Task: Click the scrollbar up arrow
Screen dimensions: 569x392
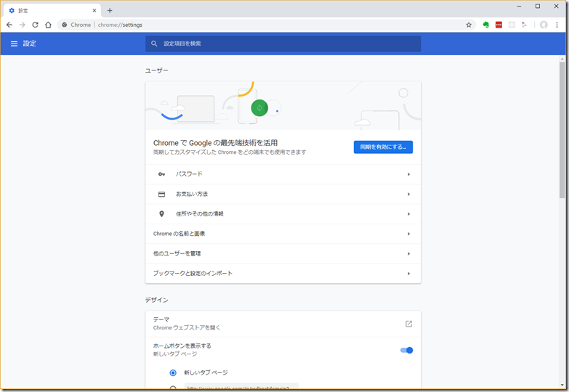Action: tap(562, 58)
